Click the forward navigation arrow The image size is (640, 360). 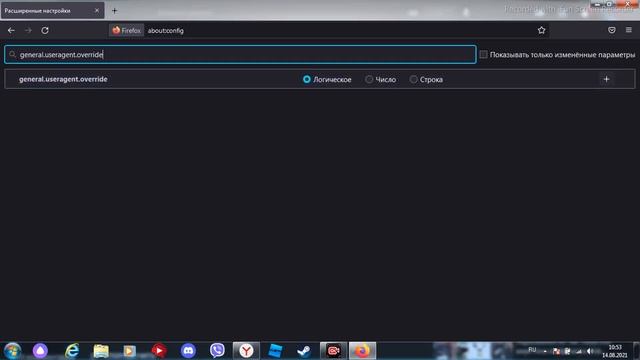click(28, 30)
